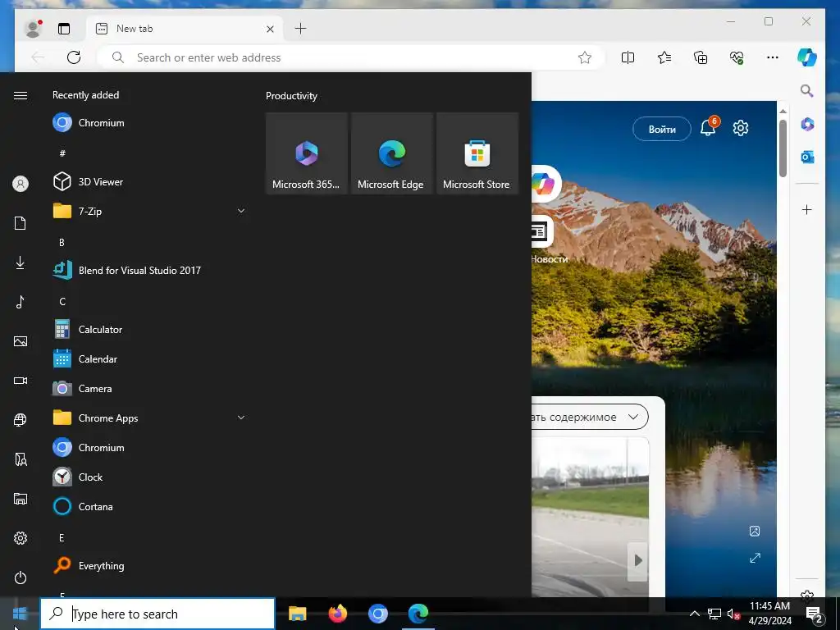Select the New tab tab in Edge

[x=185, y=29]
